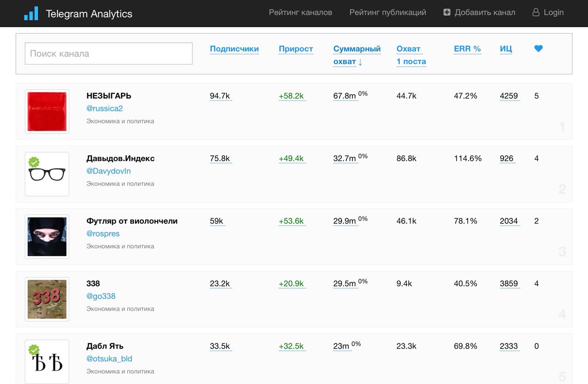This screenshot has width=588, height=384.
Task: Open the Дабл Ять avatar
Action: [x=47, y=361]
